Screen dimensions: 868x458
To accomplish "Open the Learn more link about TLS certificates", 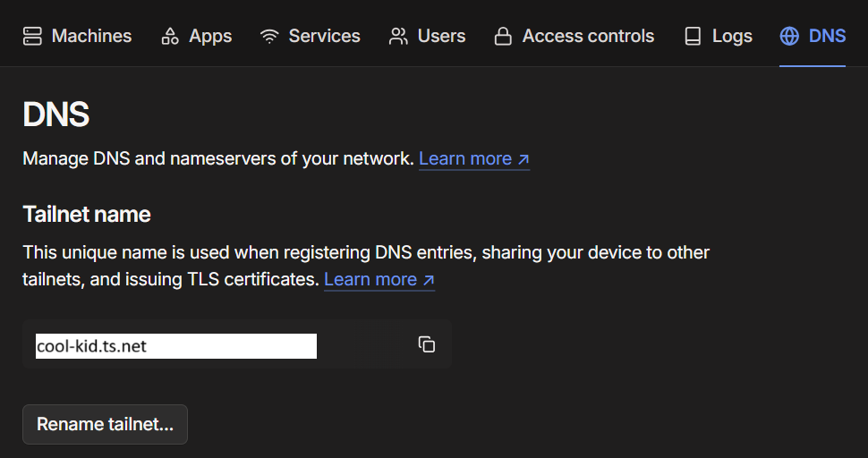I will 379,279.
